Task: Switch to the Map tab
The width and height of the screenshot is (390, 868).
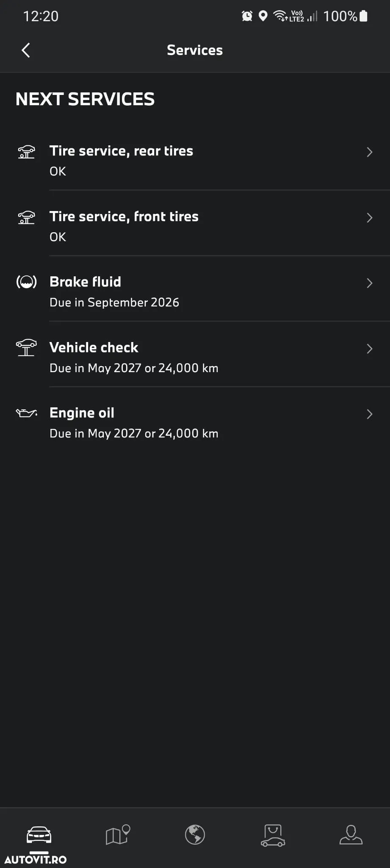Action: pyautogui.click(x=117, y=835)
